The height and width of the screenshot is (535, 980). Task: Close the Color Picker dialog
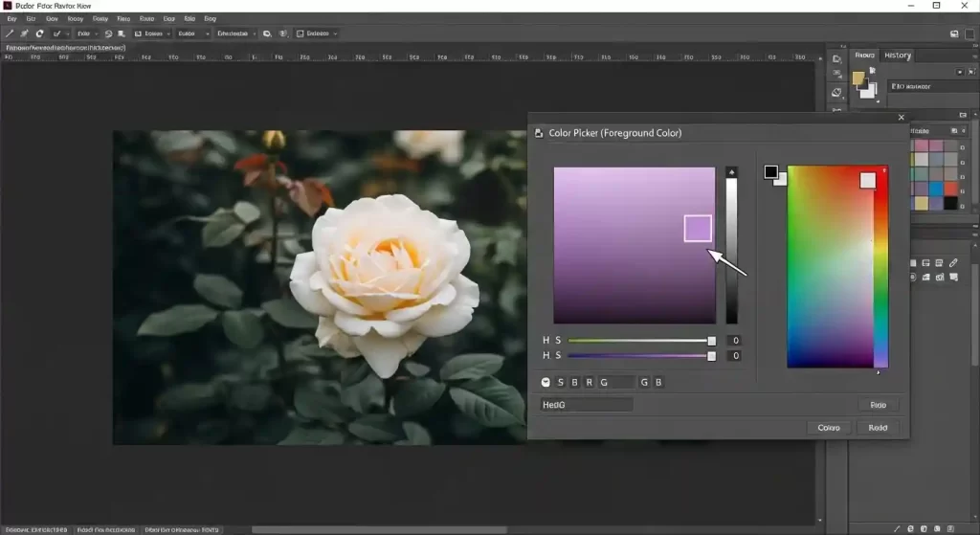(901, 118)
